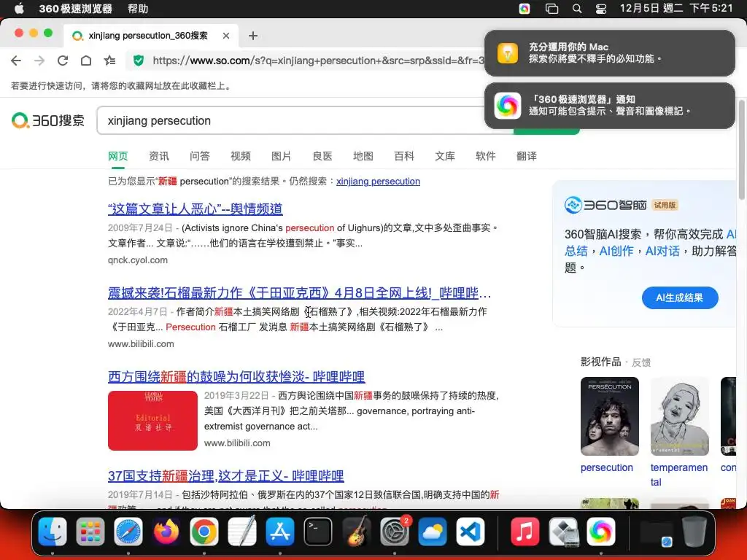Switch to the 地图 tab
747x560 pixels.
tap(363, 156)
